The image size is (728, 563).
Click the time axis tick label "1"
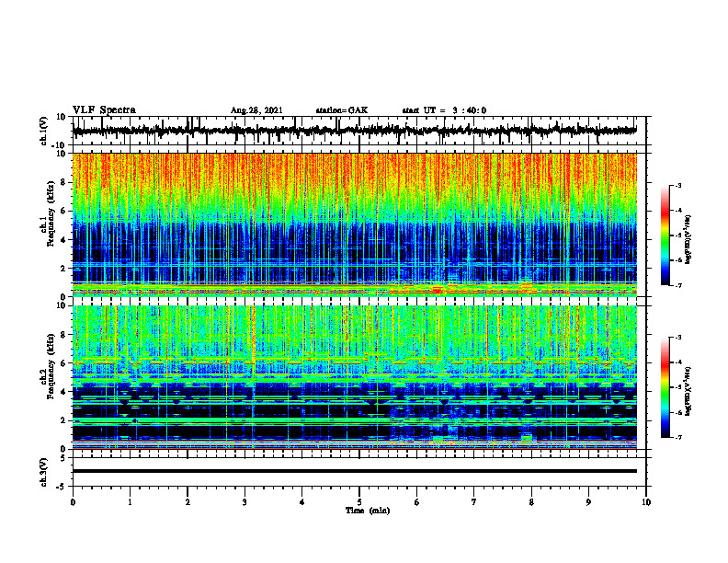click(x=130, y=502)
